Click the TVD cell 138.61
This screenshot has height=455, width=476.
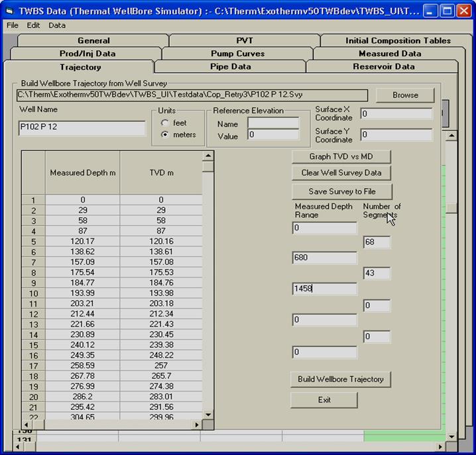(161, 252)
